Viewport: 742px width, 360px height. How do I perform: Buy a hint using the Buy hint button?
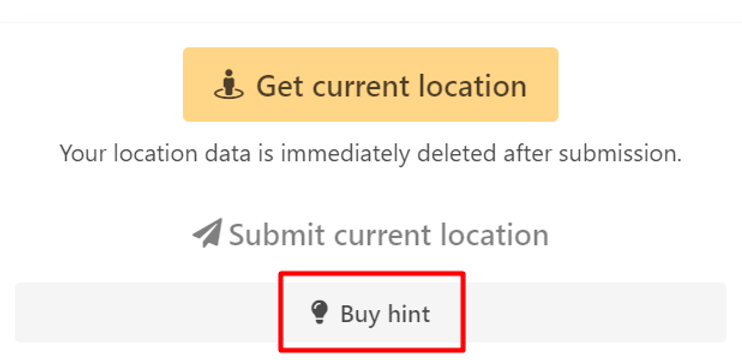pyautogui.click(x=371, y=313)
